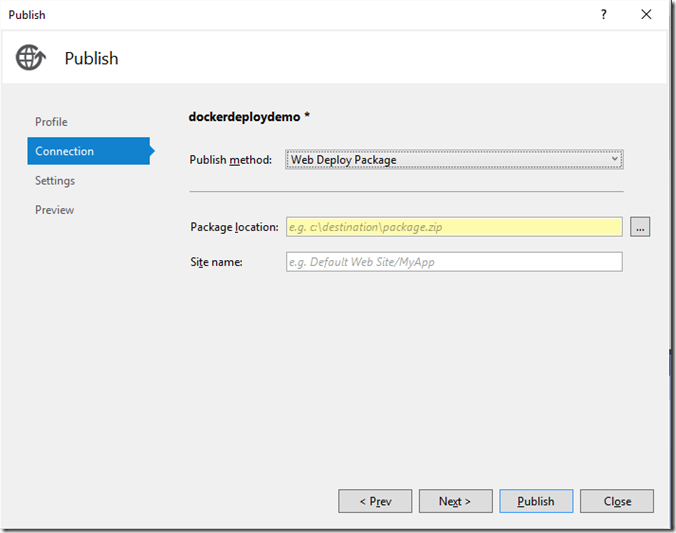
Task: Click the question mark help button
Action: coord(604,15)
